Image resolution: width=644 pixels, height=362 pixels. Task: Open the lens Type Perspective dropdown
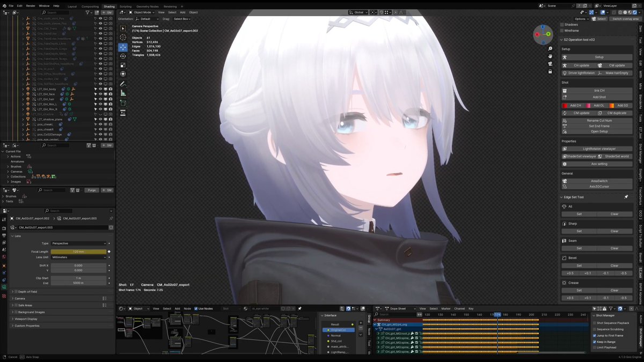pyautogui.click(x=78, y=243)
